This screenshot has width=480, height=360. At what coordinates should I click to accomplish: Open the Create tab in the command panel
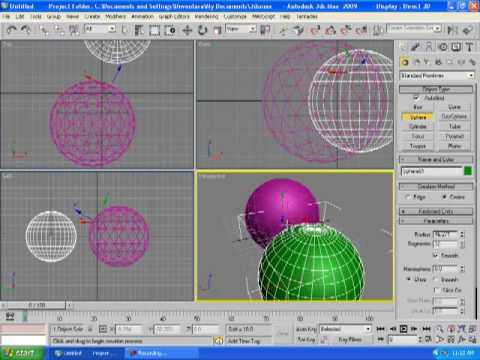404,47
